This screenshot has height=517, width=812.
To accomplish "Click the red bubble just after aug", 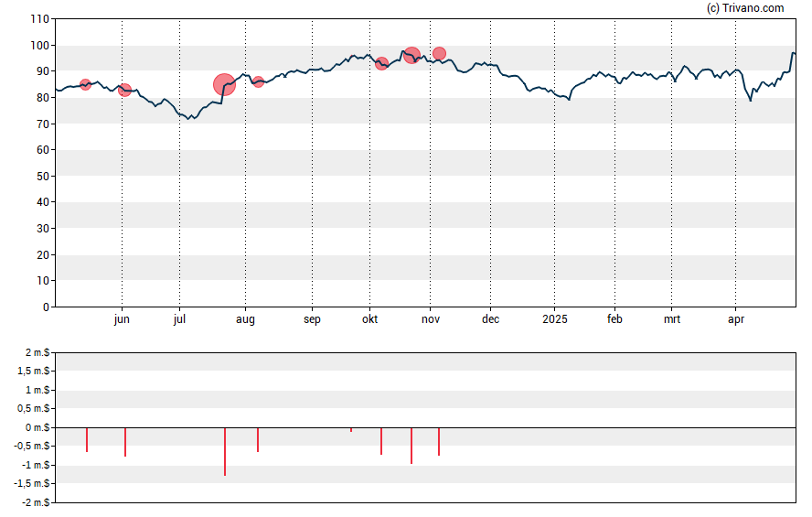I will coord(258,81).
